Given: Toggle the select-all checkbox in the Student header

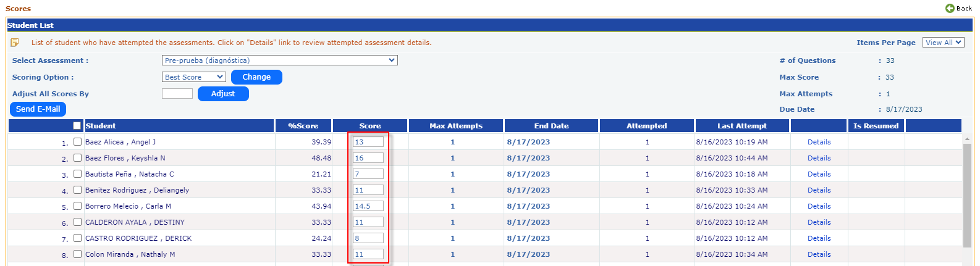Looking at the screenshot, I should [x=77, y=126].
